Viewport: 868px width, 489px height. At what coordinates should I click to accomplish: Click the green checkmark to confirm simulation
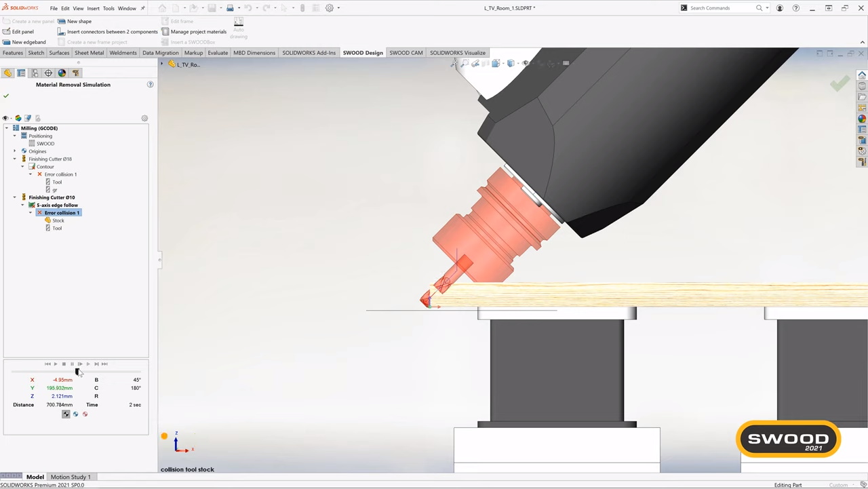pos(6,96)
